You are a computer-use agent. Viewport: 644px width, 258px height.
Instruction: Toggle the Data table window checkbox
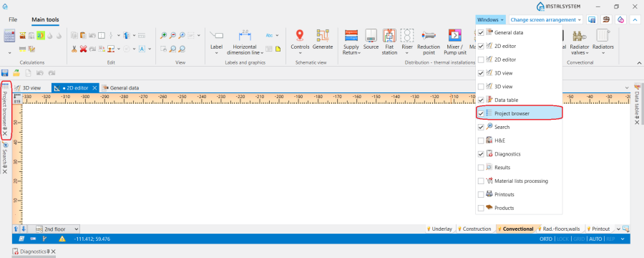coord(481,100)
